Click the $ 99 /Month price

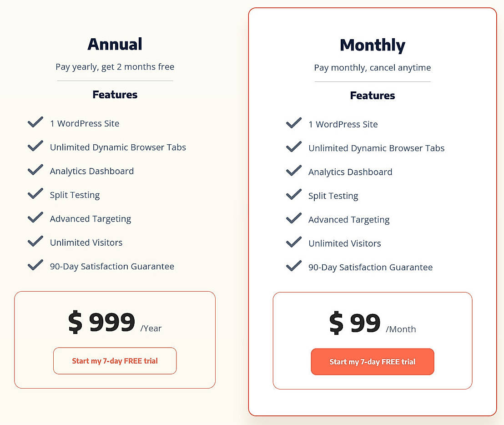[x=373, y=323]
